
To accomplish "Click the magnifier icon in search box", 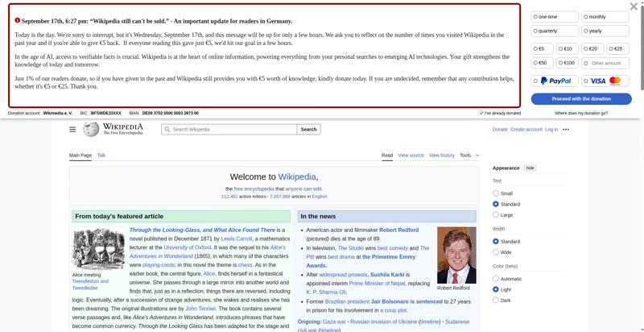I will (167, 129).
